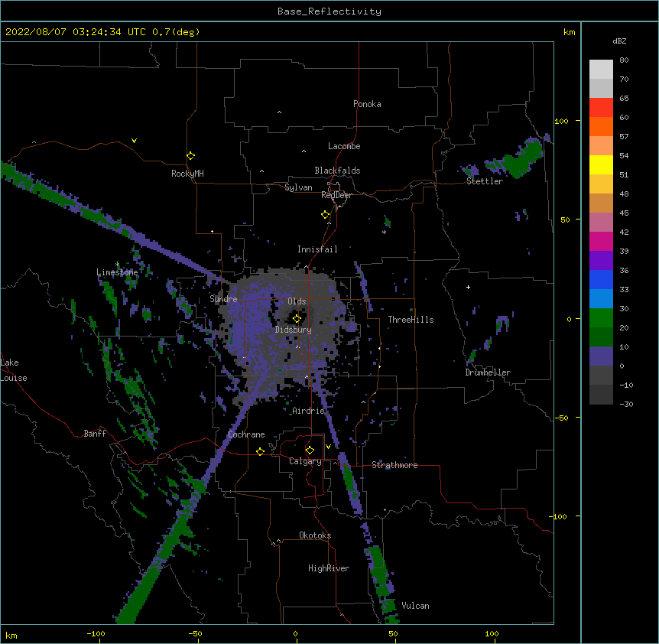Click the yellow V marker northwest of RockyMH
Image resolution: width=659 pixels, height=644 pixels.
click(134, 141)
